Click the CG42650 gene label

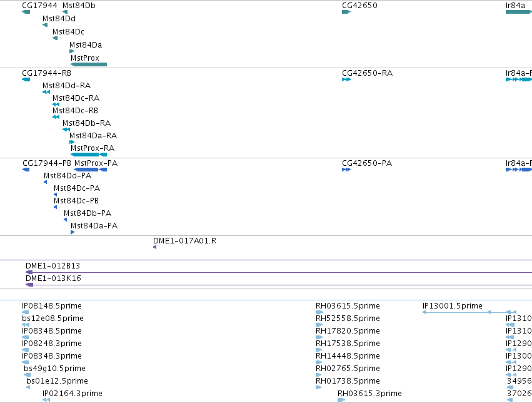[359, 6]
